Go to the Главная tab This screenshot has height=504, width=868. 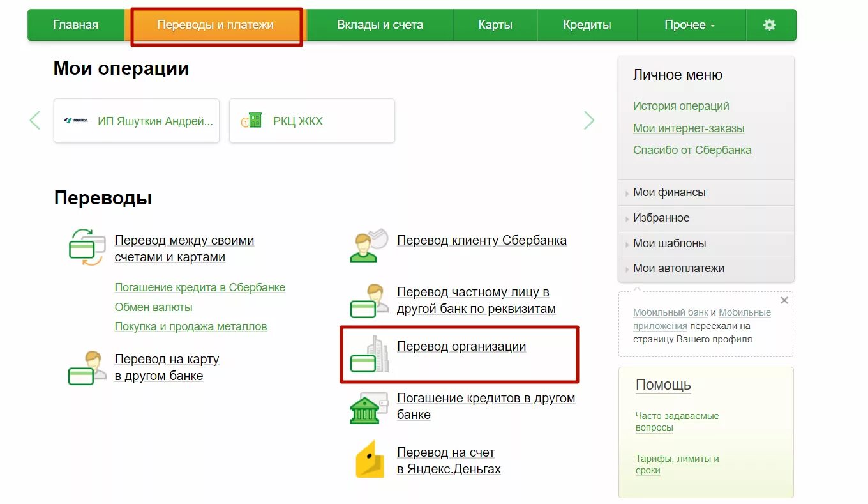click(x=76, y=25)
